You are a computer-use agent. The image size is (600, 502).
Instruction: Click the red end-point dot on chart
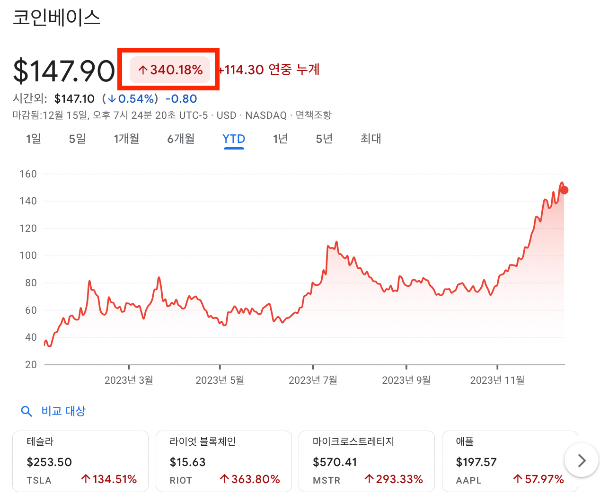(x=564, y=190)
